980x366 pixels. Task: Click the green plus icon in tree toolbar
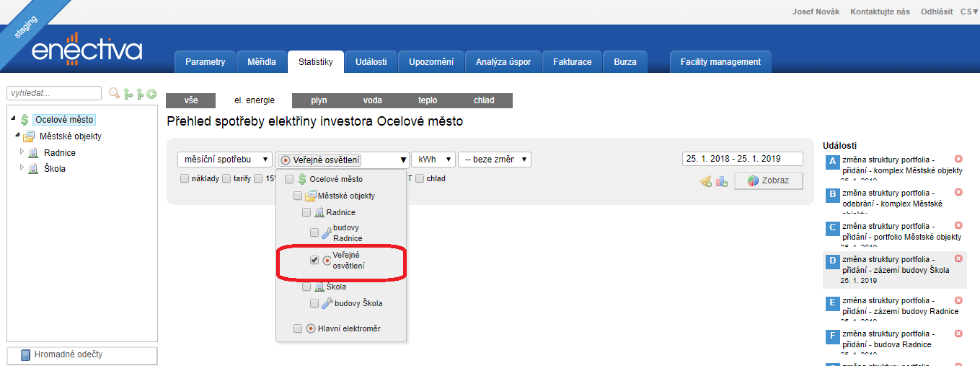coord(151,94)
